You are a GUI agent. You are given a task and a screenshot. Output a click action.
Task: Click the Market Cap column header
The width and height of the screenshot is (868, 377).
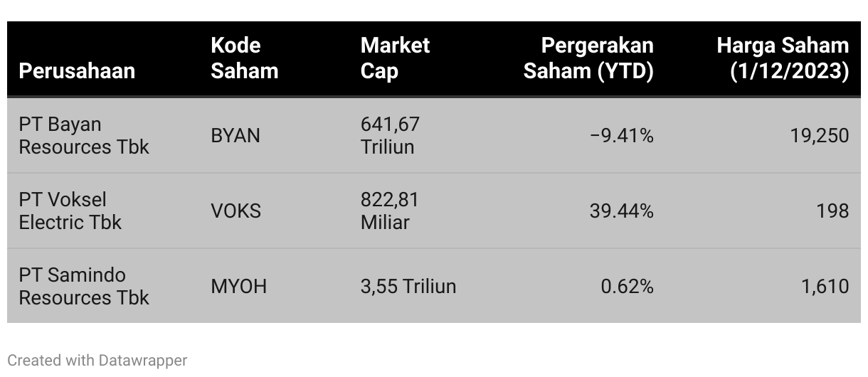pyautogui.click(x=395, y=58)
